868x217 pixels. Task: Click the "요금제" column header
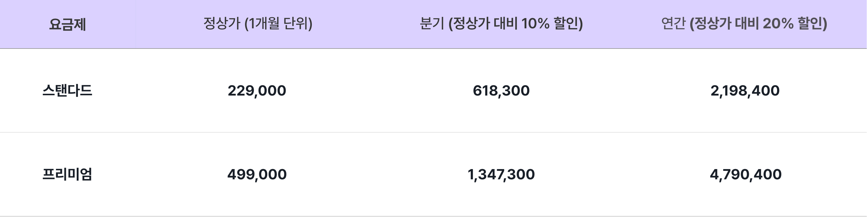(67, 24)
